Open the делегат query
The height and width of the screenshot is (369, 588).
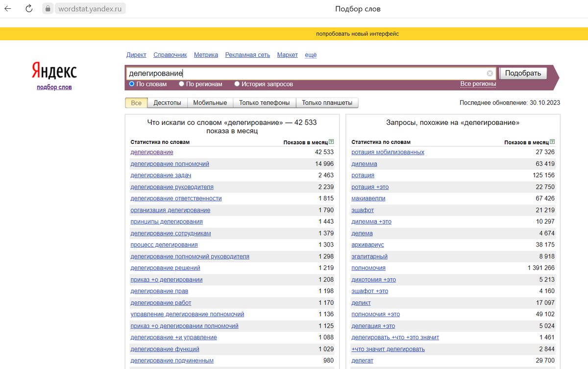[x=362, y=361]
